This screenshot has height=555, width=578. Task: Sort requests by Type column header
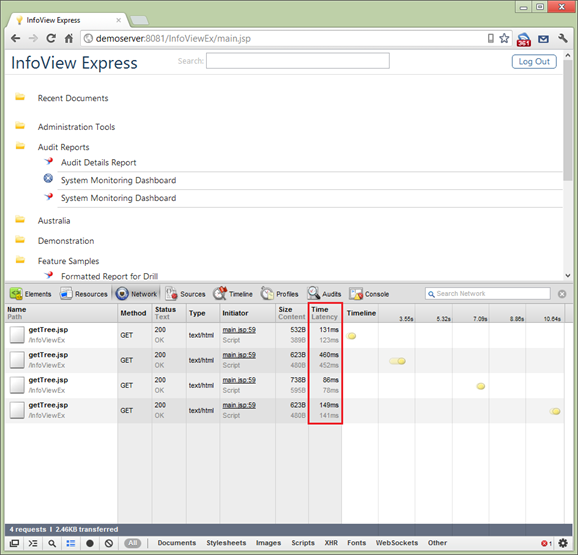(x=203, y=313)
